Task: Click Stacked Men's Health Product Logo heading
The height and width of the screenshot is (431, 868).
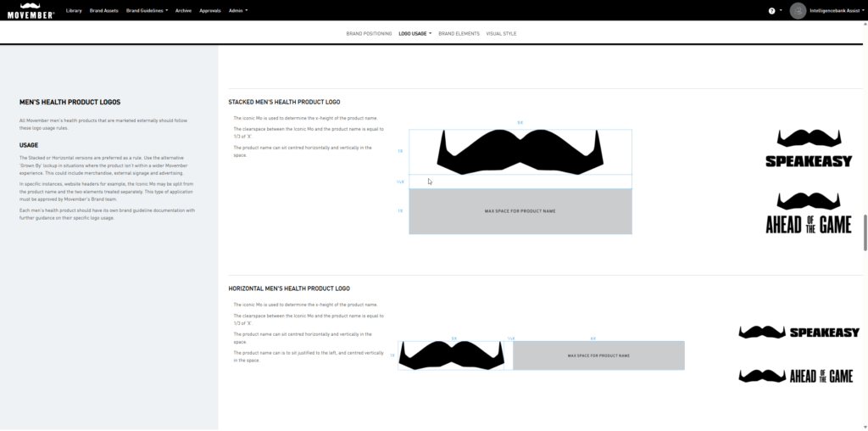Action: coord(284,102)
